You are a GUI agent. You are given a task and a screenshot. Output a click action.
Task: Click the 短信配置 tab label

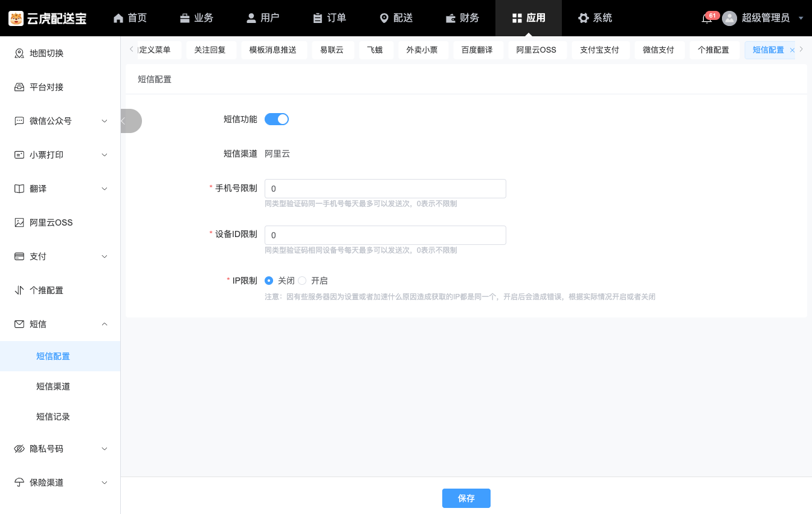click(x=768, y=50)
